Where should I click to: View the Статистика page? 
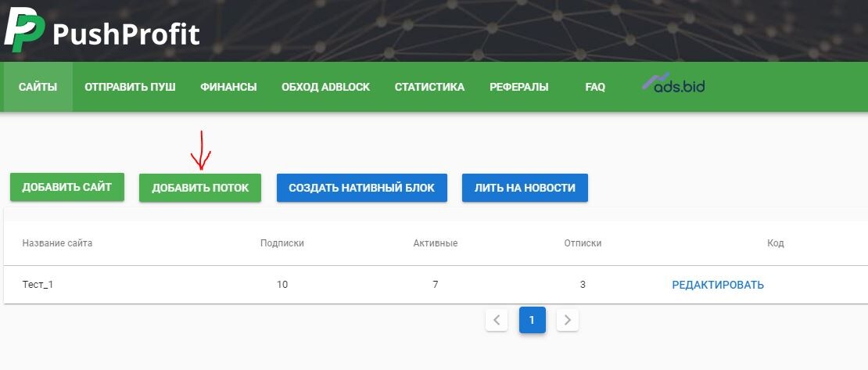429,87
